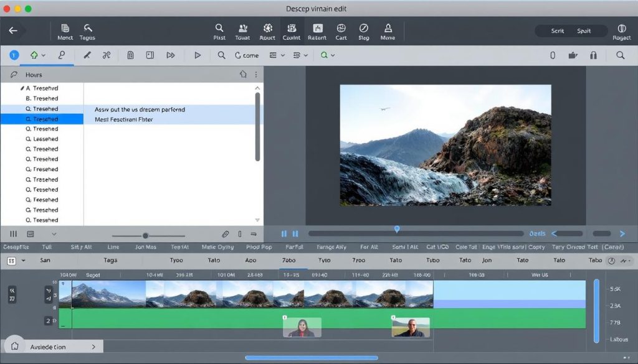Click the Cart icon in the toolbar
Viewport: 638px width, 364px height.
341,30
